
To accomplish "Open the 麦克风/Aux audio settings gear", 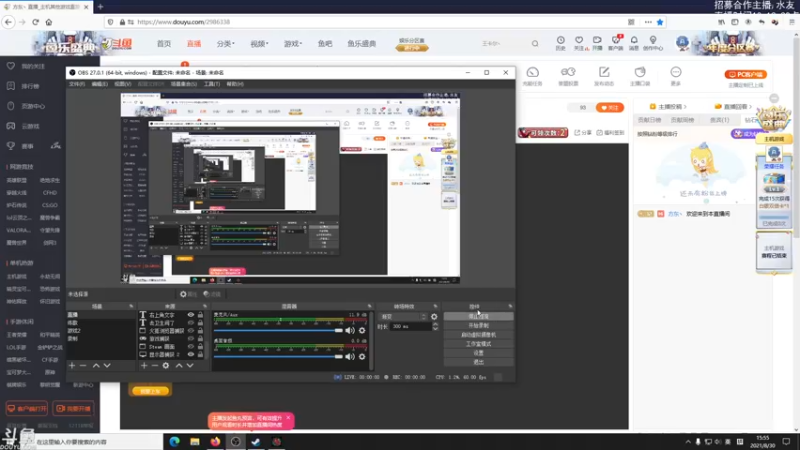I will (x=362, y=330).
